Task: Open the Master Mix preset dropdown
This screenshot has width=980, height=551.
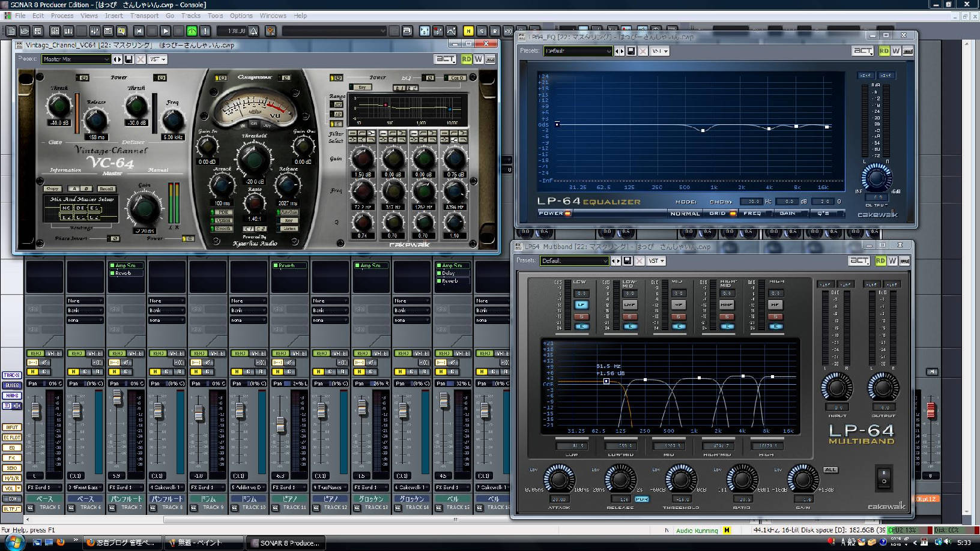Action: (x=107, y=59)
